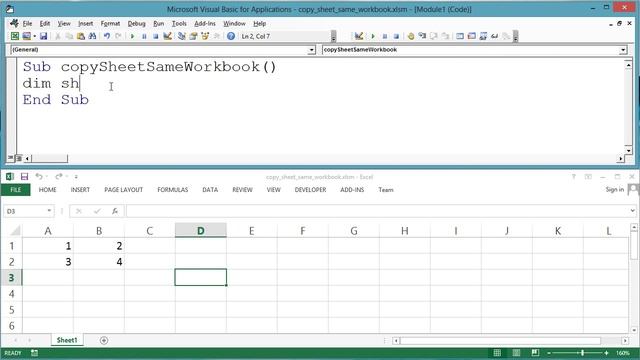
Task: Click the Insert UserForm toolbar icon
Action: pyautogui.click(x=27, y=36)
